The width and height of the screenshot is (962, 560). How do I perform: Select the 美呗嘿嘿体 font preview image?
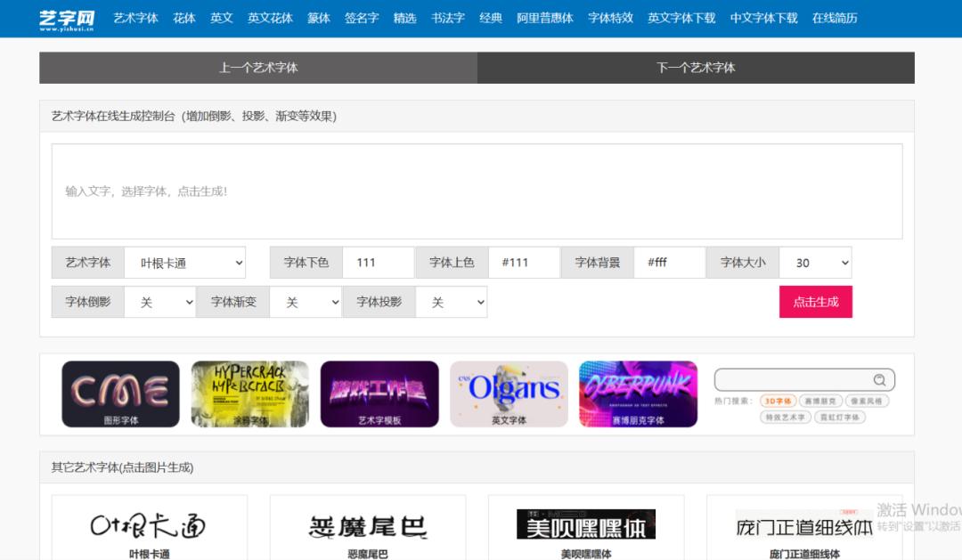586,524
